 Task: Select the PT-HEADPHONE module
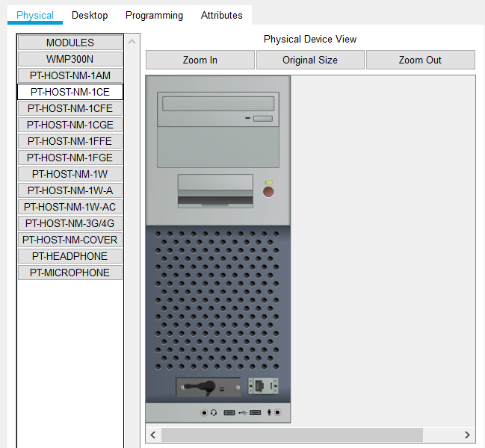[70, 256]
